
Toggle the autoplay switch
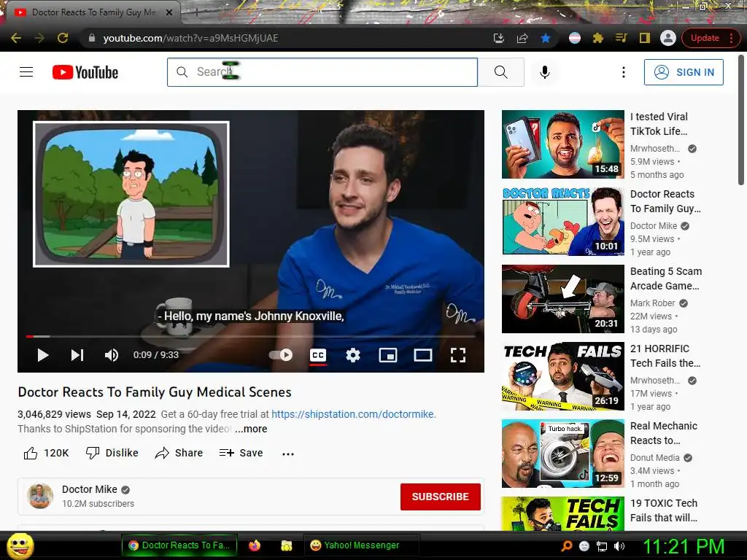[x=281, y=355]
